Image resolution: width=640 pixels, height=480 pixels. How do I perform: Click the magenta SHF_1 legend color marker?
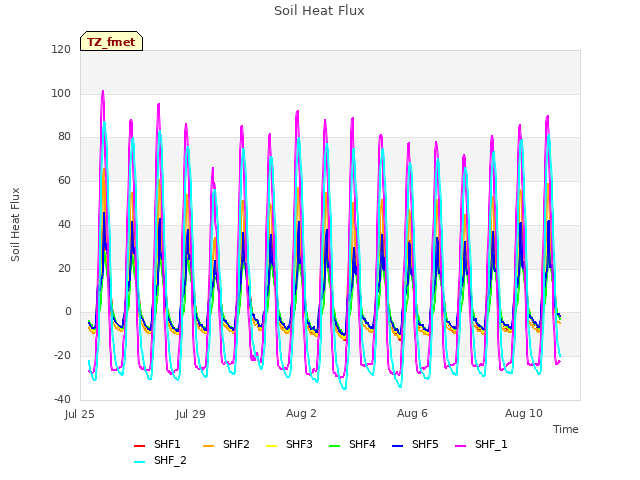(460, 445)
